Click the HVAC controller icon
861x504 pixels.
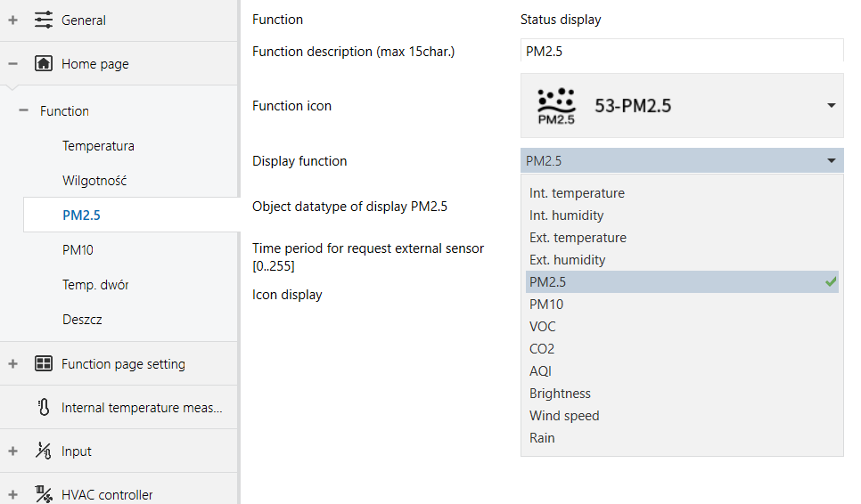click(44, 494)
